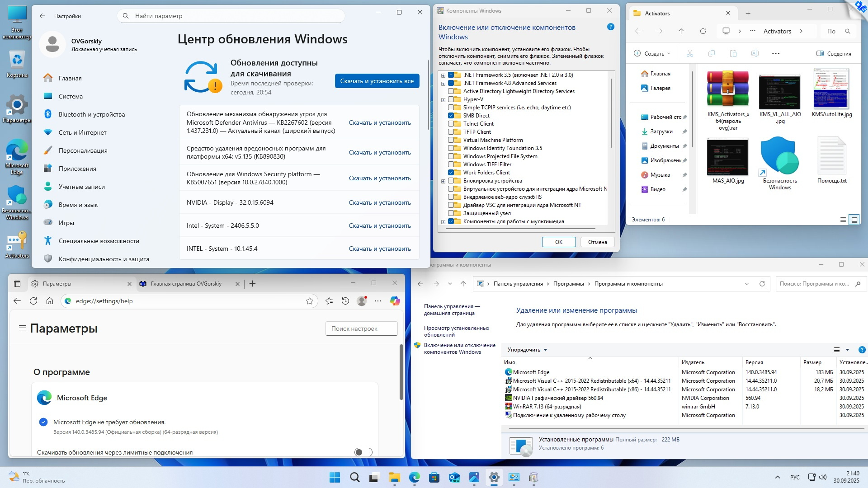The height and width of the screenshot is (488, 868).
Task: Switch Explorer to details list view icon
Action: [x=843, y=220]
